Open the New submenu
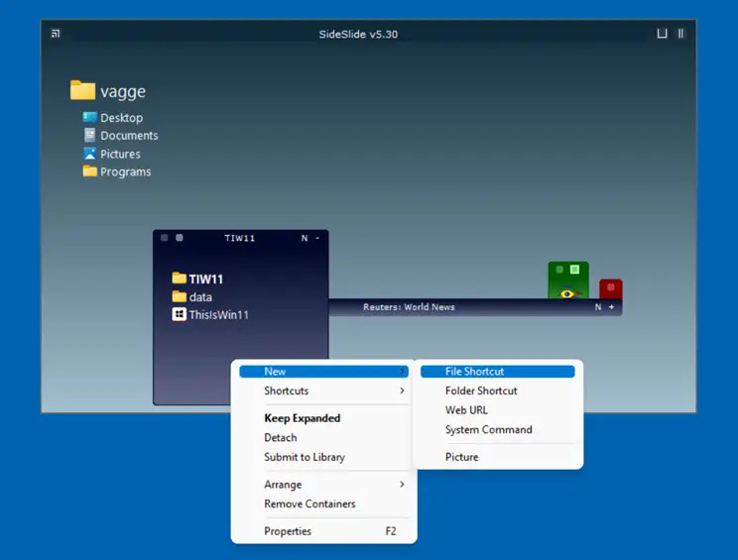Viewport: 738px width, 560px height. [323, 372]
